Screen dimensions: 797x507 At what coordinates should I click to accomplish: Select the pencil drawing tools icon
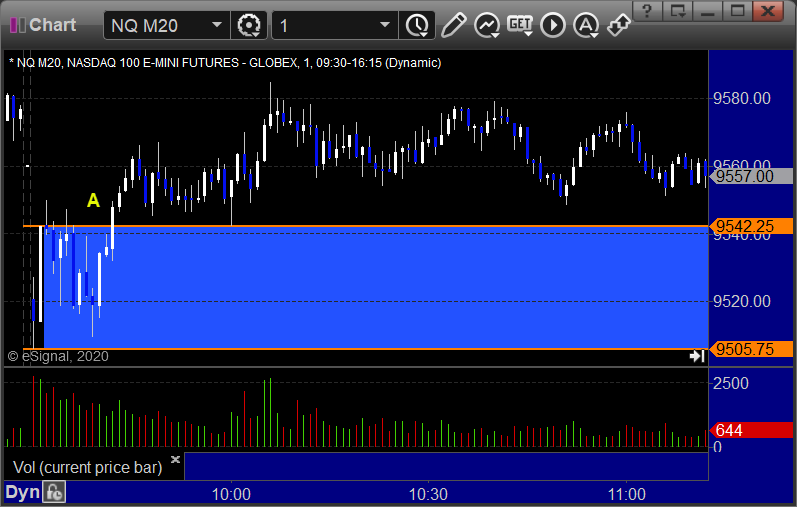(453, 25)
